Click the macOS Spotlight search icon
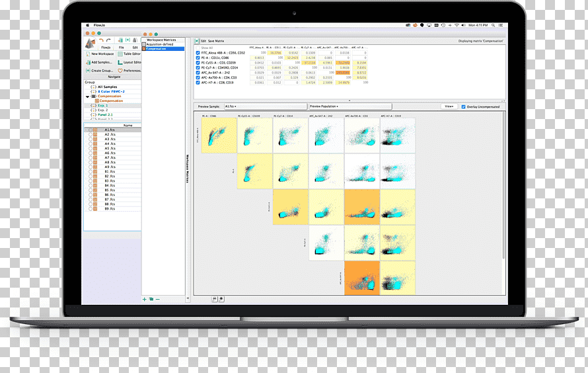 493,25
